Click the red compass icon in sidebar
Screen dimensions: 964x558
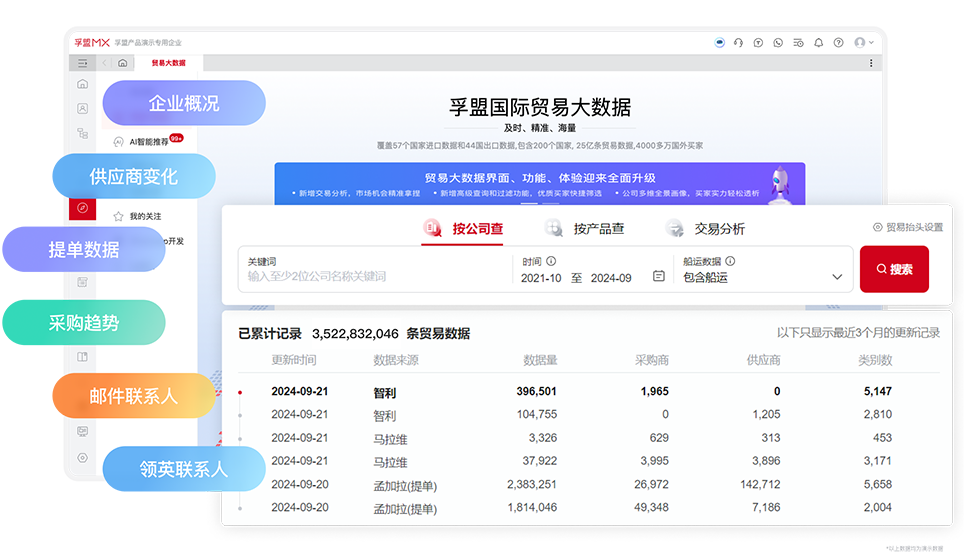pos(82,208)
